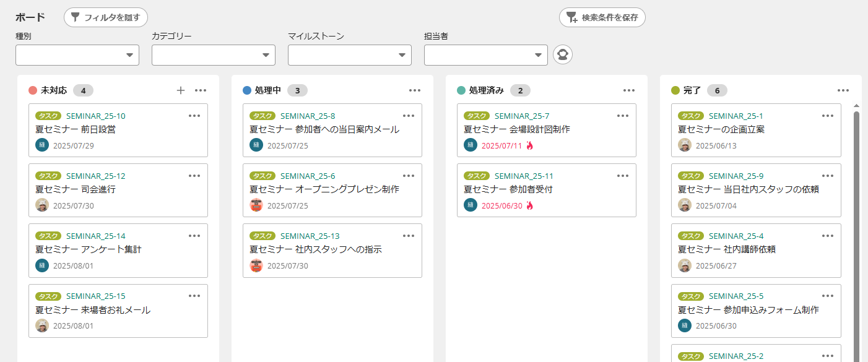The image size is (868, 362).
Task: Open the 担当者 dropdown
Action: click(486, 55)
